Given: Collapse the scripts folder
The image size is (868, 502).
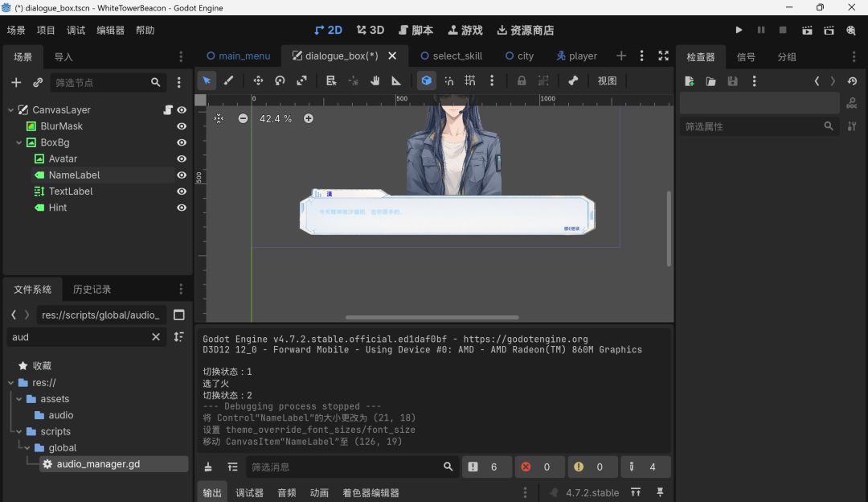Looking at the screenshot, I should click(18, 432).
